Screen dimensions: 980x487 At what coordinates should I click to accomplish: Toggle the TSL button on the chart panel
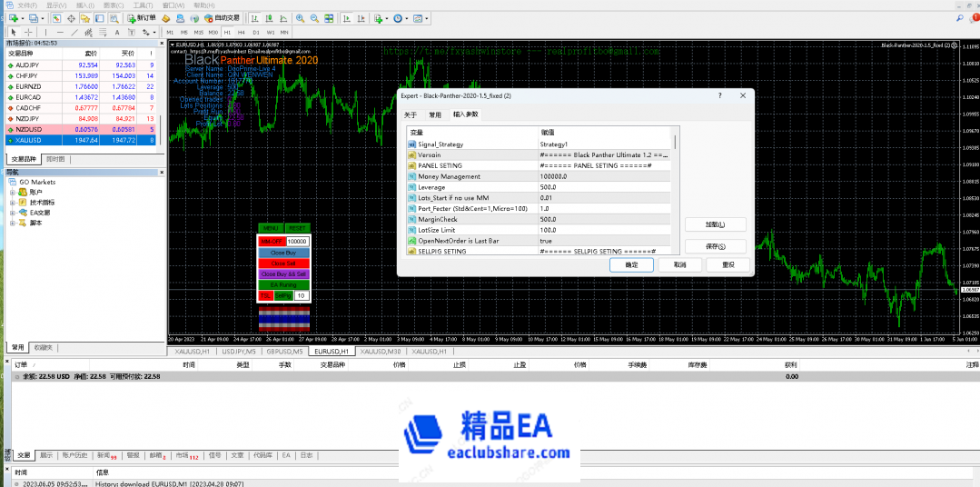pyautogui.click(x=265, y=296)
